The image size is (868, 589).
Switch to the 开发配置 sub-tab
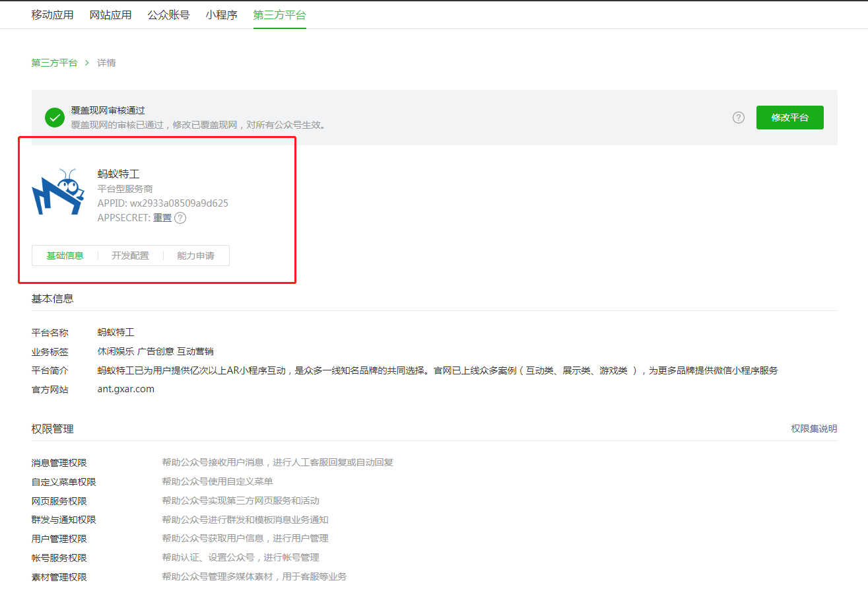(x=130, y=256)
